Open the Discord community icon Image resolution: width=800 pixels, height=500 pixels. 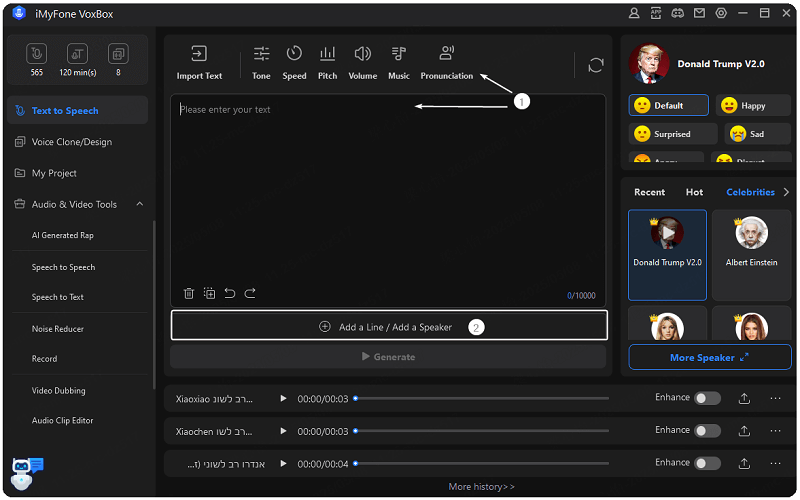pos(678,13)
